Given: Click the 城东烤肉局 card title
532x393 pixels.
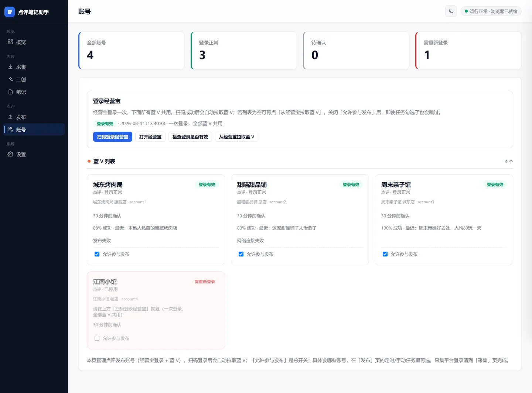Looking at the screenshot, I should tap(108, 185).
